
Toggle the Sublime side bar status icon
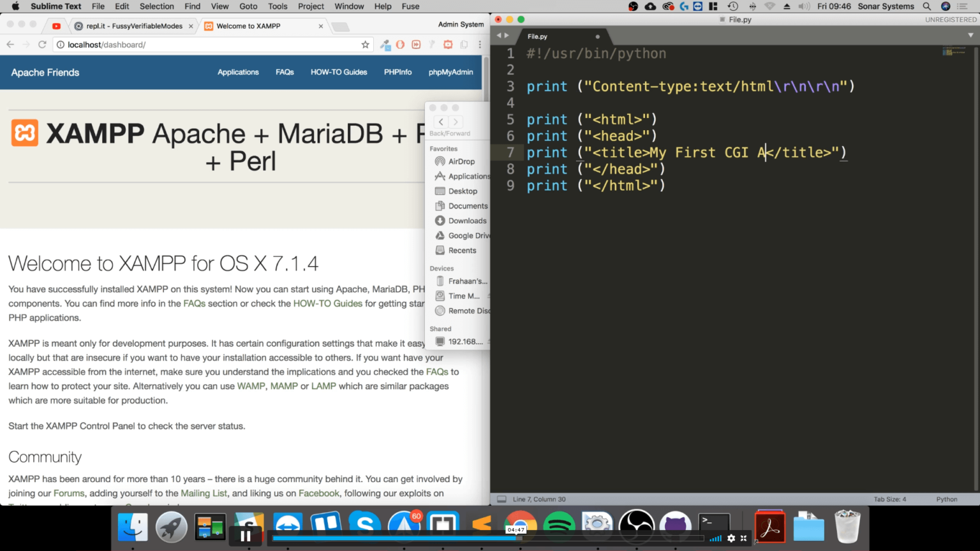click(x=501, y=499)
